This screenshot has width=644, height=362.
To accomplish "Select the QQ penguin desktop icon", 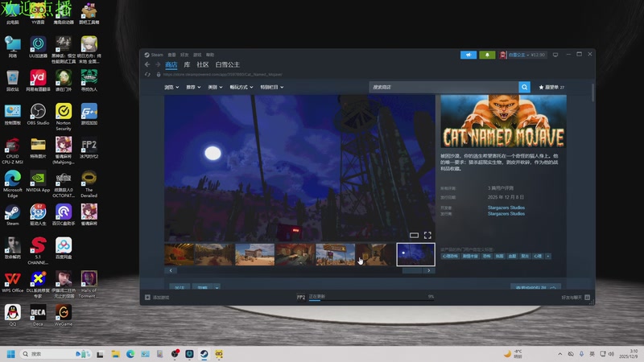I will (x=12, y=315).
